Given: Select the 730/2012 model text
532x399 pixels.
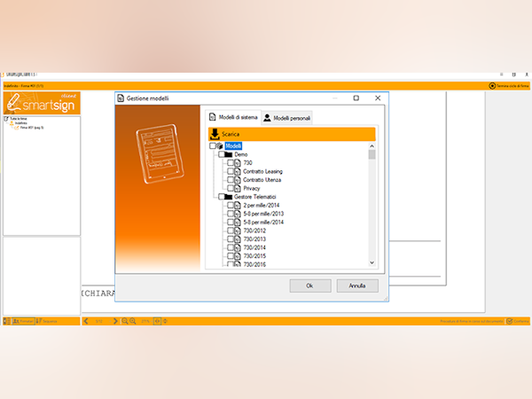Looking at the screenshot, I should pyautogui.click(x=254, y=231).
